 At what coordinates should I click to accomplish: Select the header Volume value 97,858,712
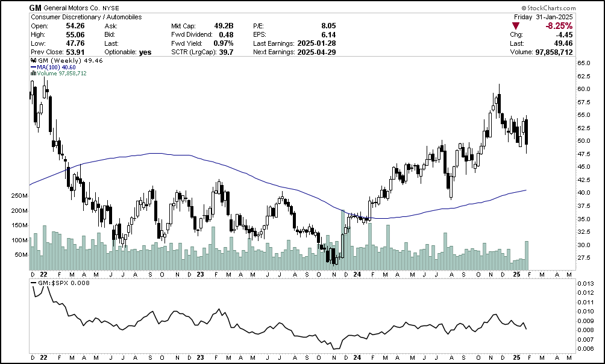click(554, 52)
